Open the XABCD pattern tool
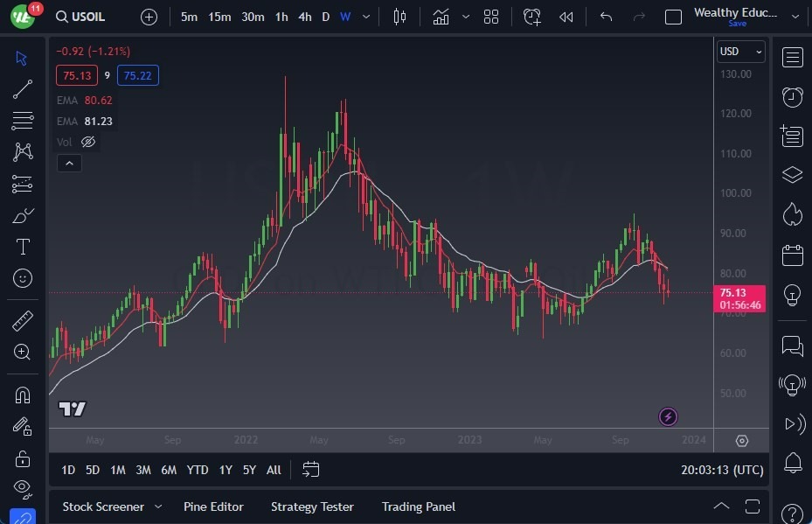 [x=22, y=150]
